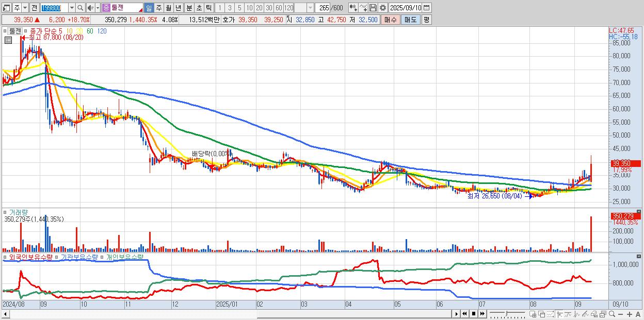The height and width of the screenshot is (320, 644).
Task: Open the custom interval dropdown
Action: tap(310, 8)
